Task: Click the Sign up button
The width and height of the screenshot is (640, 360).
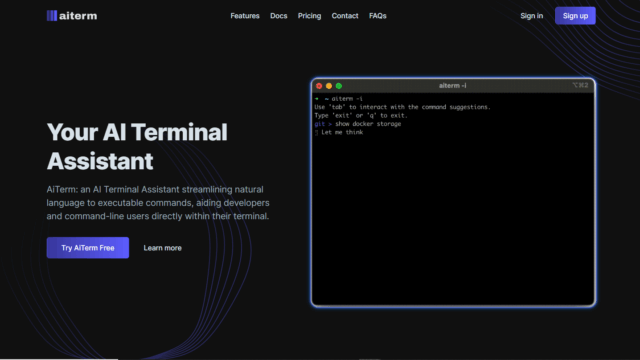Action: tap(575, 16)
